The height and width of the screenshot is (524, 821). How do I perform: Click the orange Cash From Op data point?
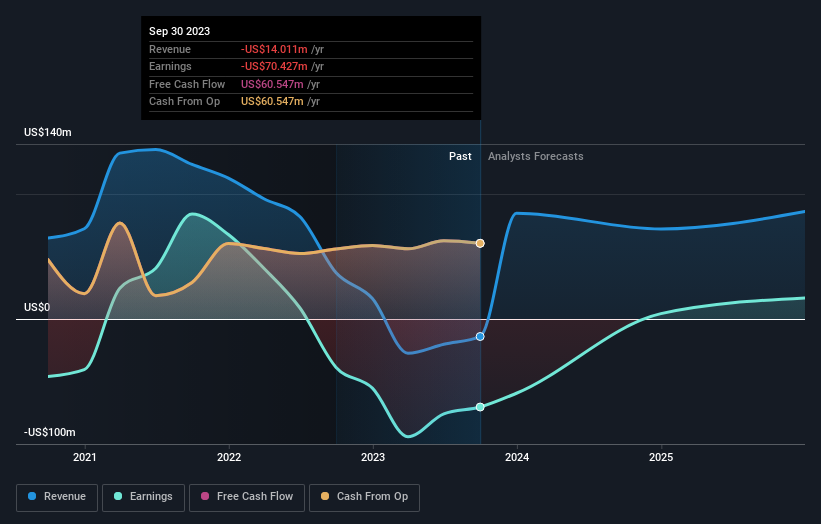(x=480, y=243)
